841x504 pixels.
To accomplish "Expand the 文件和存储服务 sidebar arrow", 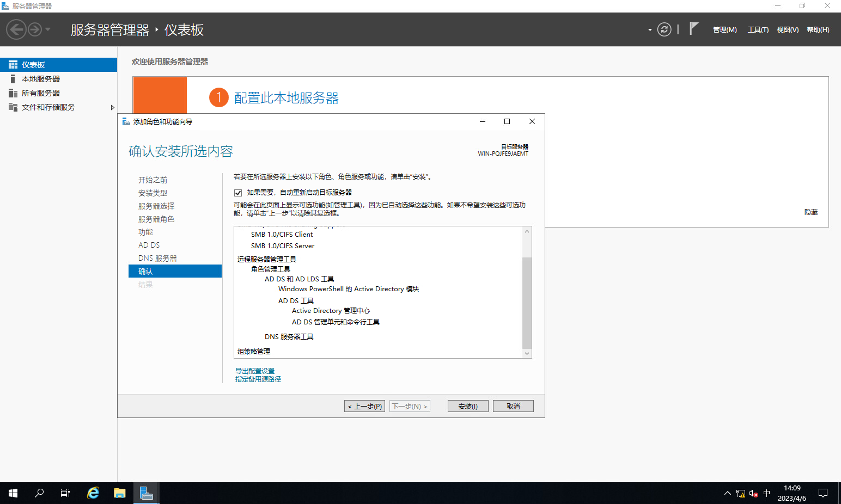I will coord(112,108).
